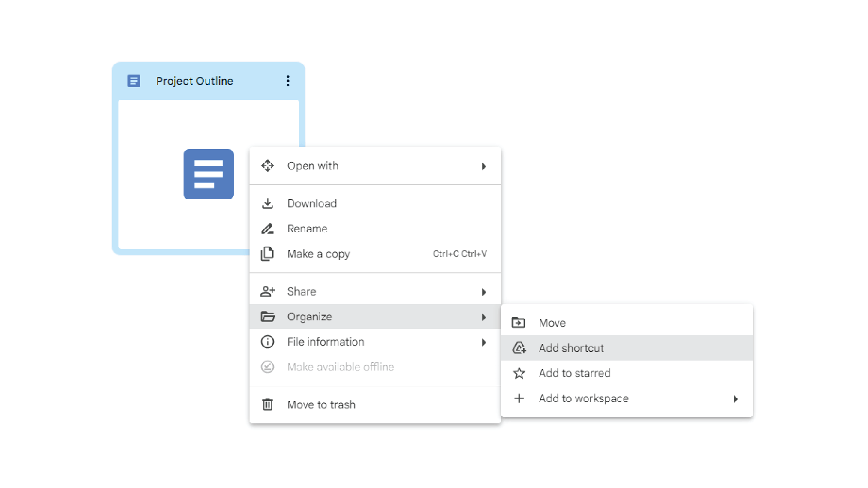The image size is (868, 488).
Task: Click the Share person-add icon
Action: pyautogui.click(x=268, y=291)
